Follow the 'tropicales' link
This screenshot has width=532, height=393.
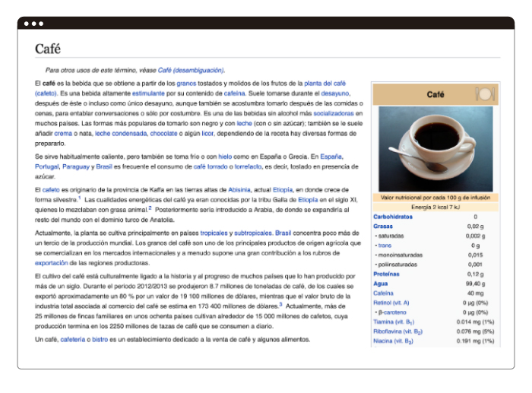click(214, 233)
